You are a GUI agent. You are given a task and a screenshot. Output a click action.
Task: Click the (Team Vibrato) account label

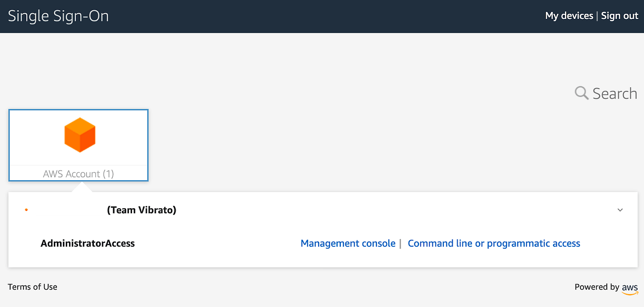point(142,210)
